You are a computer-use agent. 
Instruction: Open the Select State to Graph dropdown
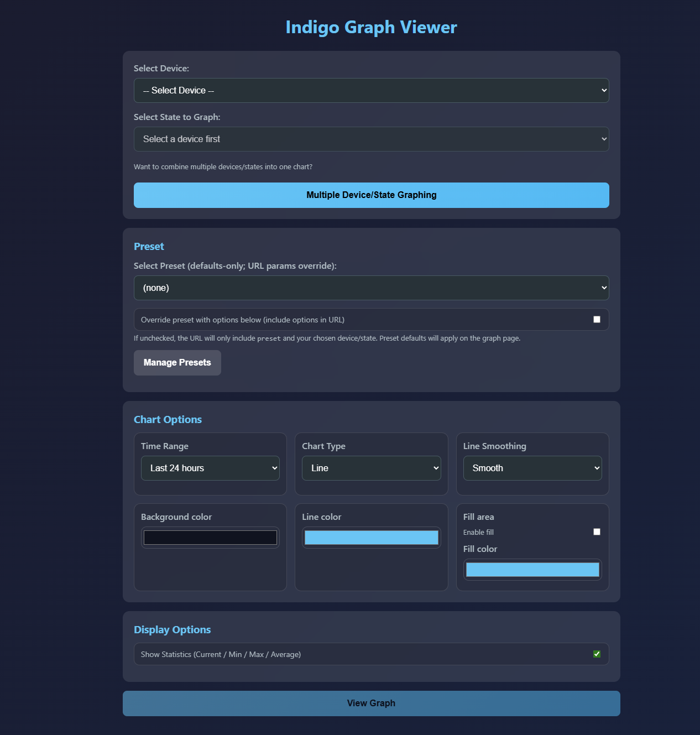click(371, 139)
